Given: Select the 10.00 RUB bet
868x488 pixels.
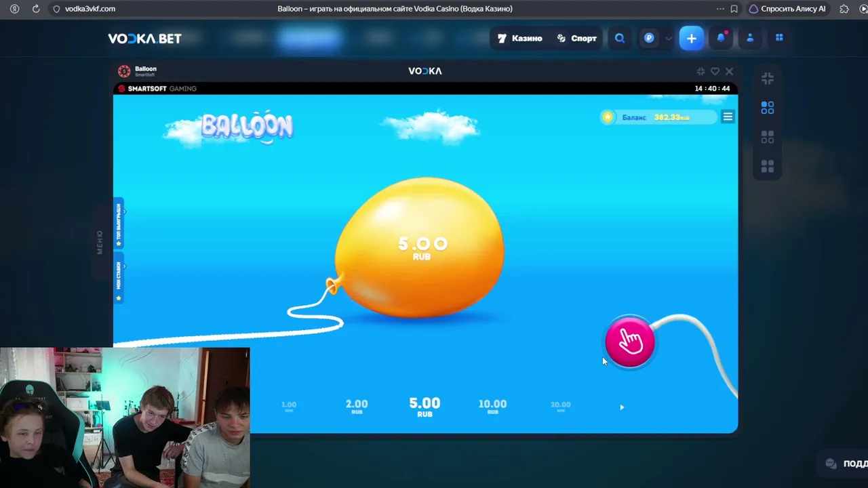Looking at the screenshot, I should click(x=492, y=406).
